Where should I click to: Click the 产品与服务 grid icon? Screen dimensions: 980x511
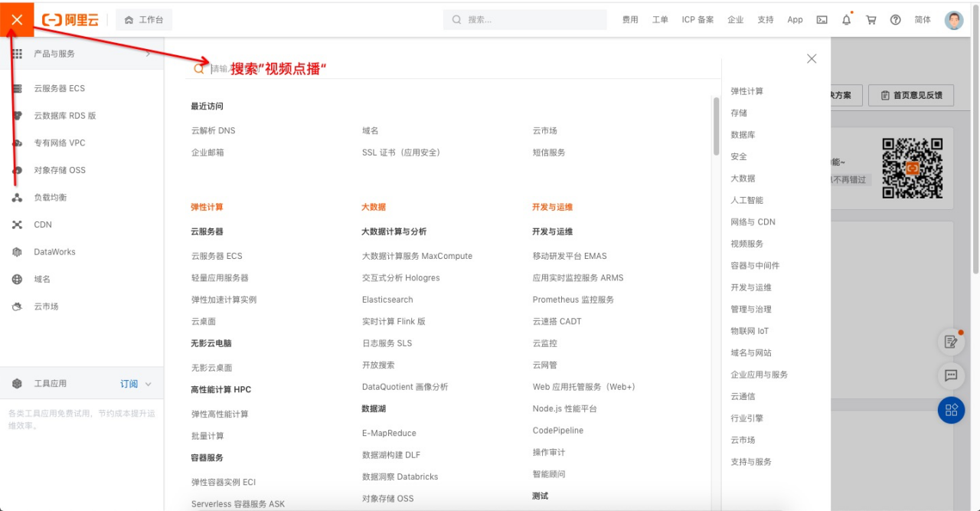tap(17, 54)
